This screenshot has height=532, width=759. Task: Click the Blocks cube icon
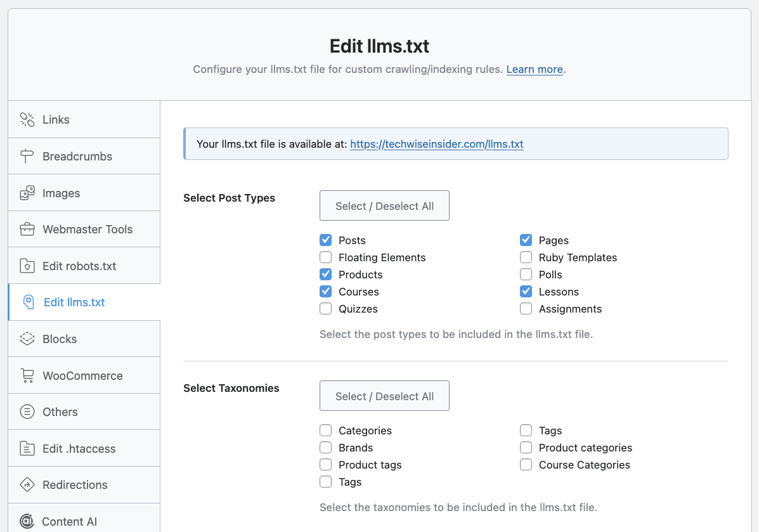pos(27,339)
